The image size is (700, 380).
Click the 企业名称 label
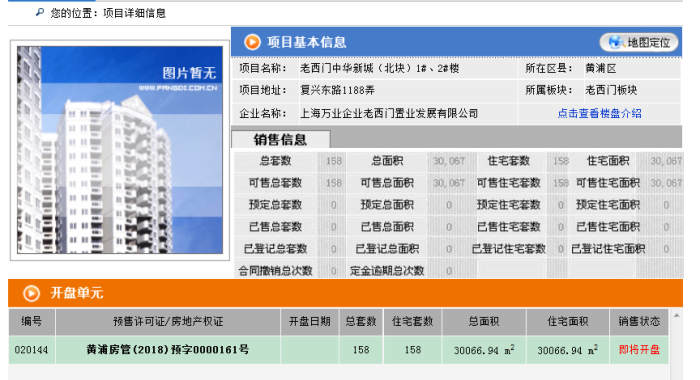tap(262, 113)
